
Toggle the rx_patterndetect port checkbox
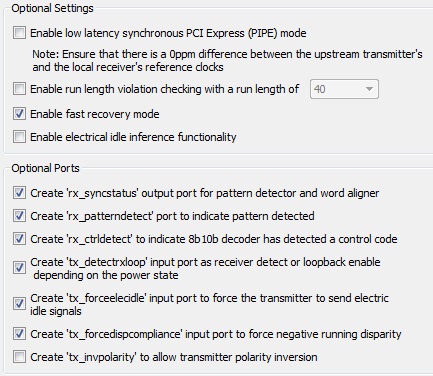[x=19, y=216]
